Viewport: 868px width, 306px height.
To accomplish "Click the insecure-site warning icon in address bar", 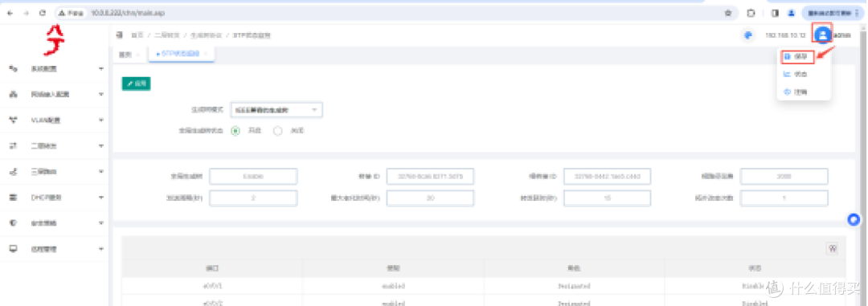I will point(63,13).
